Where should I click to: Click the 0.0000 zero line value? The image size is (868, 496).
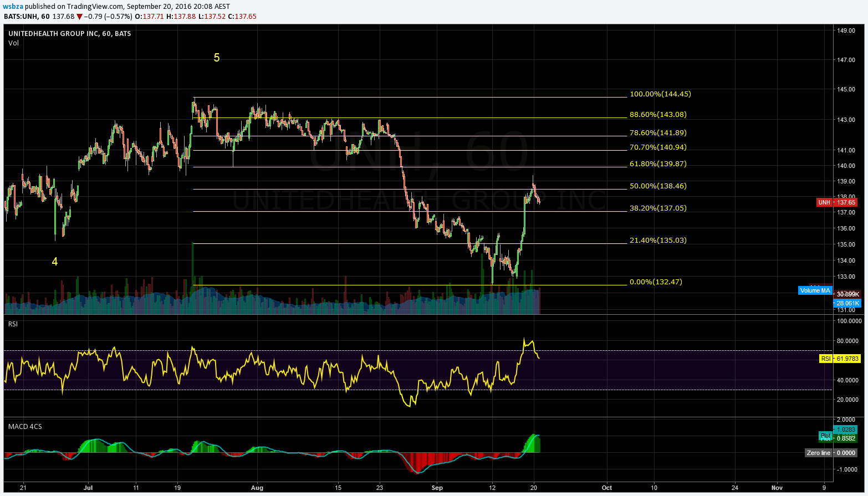pyautogui.click(x=846, y=453)
